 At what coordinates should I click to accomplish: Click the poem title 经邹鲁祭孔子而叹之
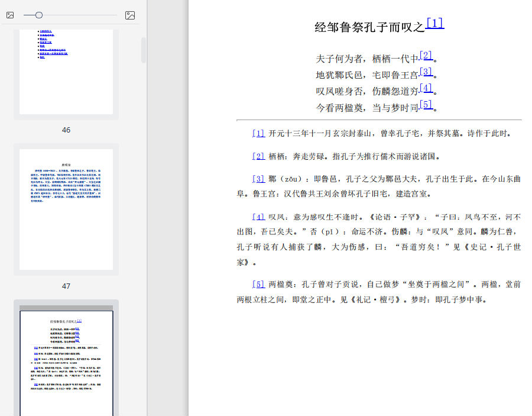[369, 27]
